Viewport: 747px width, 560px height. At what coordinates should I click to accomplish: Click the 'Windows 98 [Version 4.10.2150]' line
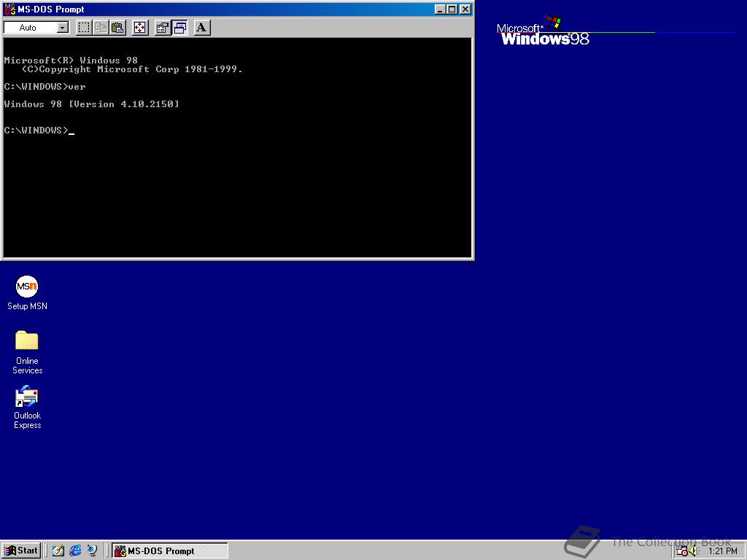coord(91,104)
